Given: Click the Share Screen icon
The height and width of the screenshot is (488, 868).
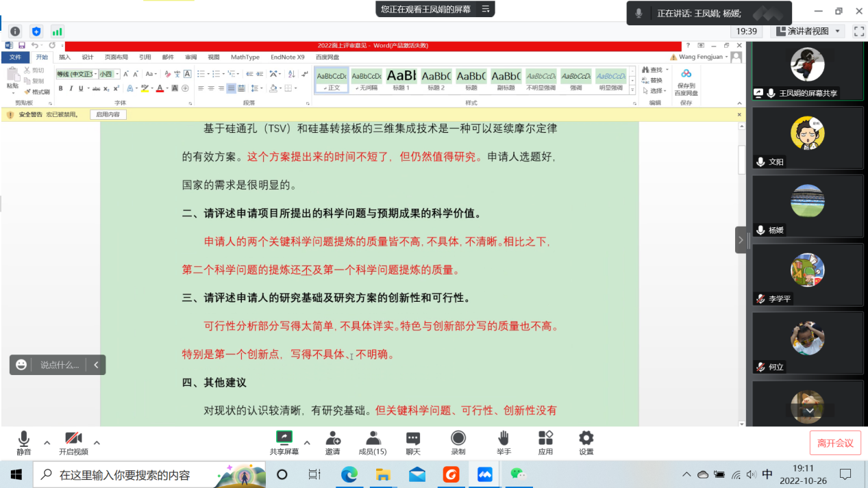Looking at the screenshot, I should [284, 439].
